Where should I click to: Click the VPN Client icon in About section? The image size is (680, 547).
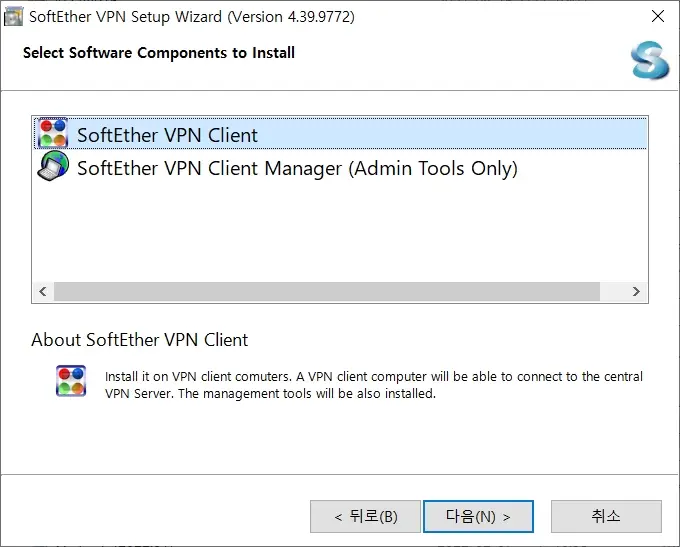tap(71, 381)
